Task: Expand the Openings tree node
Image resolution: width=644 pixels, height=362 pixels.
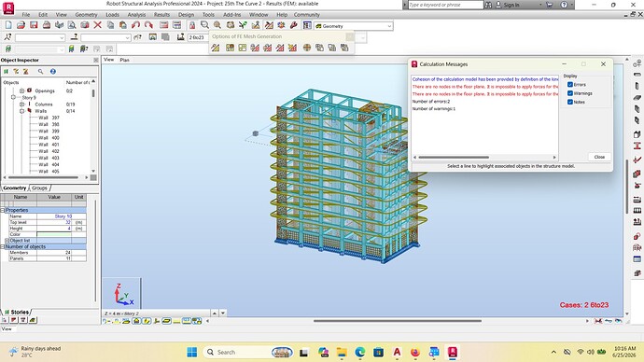Action: pyautogui.click(x=22, y=90)
